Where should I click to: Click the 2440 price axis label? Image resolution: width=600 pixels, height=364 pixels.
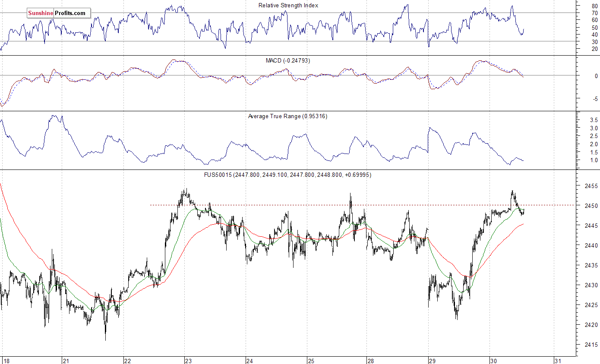click(591, 246)
